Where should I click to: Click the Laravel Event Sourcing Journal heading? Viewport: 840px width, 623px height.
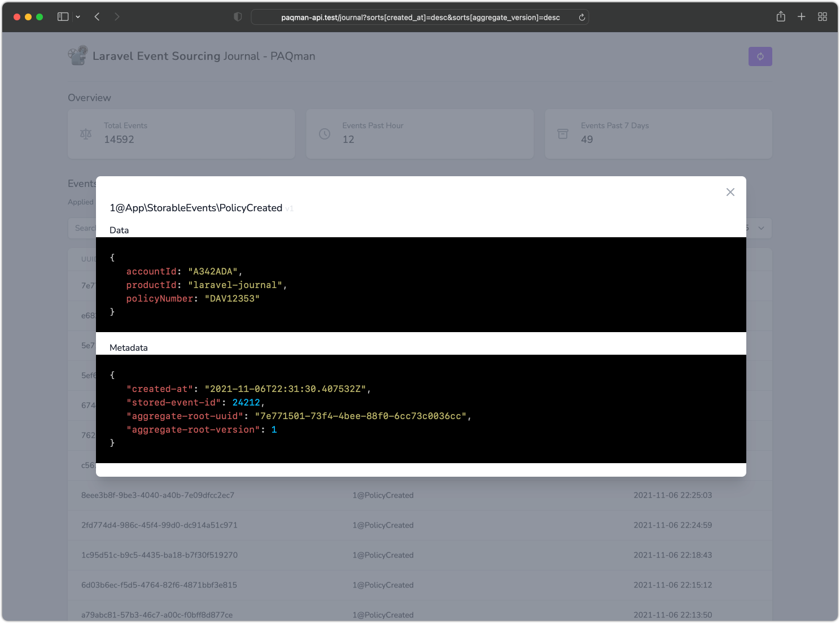[204, 56]
